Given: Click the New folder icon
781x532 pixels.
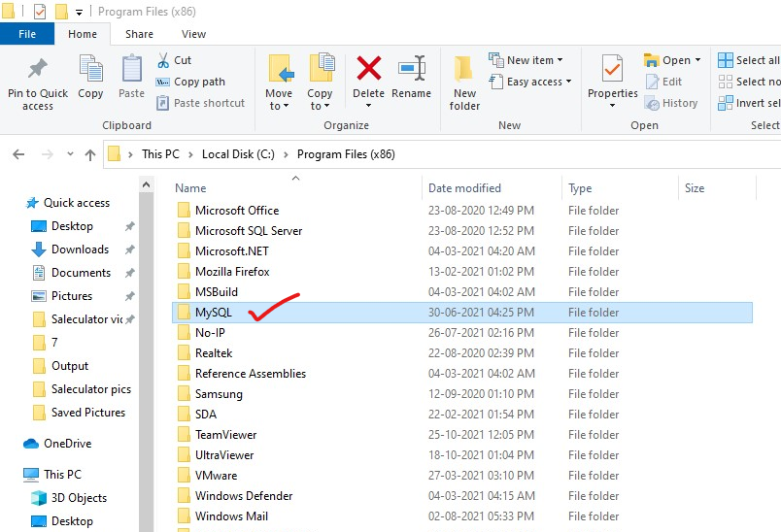Looking at the screenshot, I should (463, 69).
